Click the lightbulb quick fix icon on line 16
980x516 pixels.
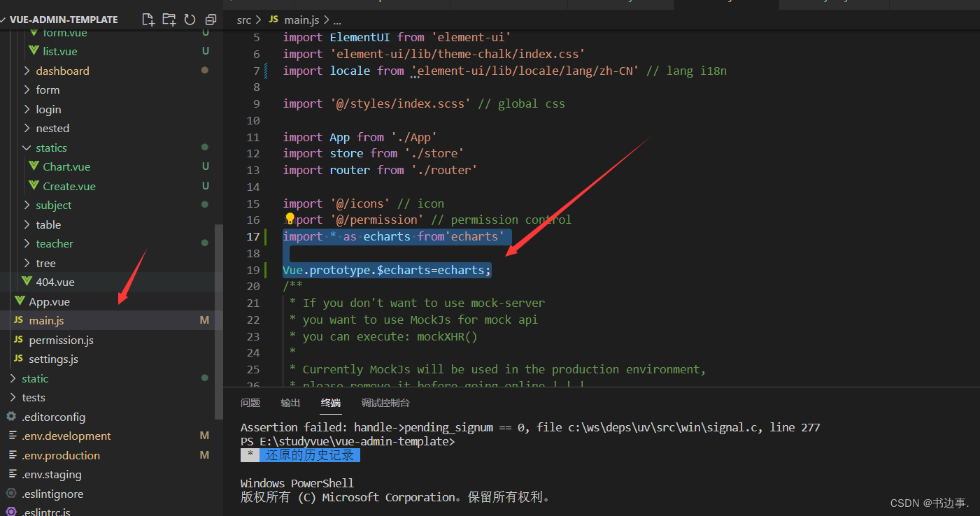coord(290,219)
